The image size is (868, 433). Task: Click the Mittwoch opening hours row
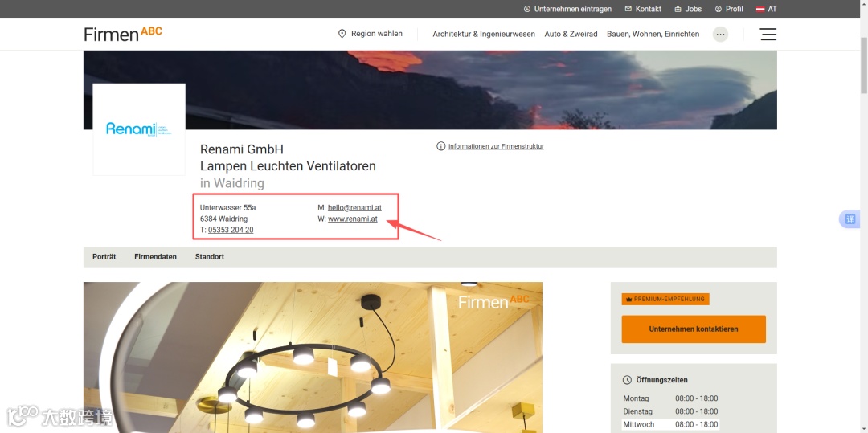click(x=670, y=424)
